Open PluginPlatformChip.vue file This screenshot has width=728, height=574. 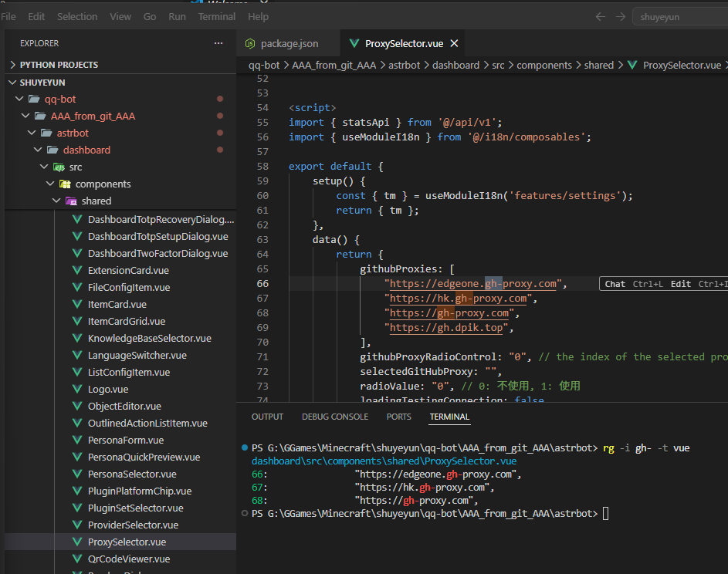coord(139,491)
